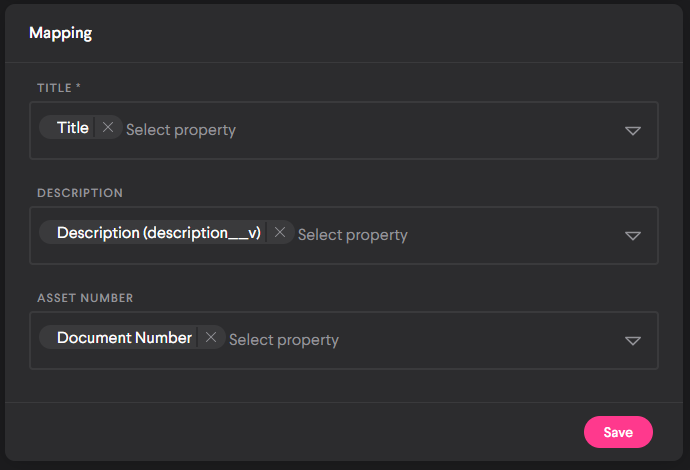Click 'Select property' in Asset Number field
This screenshot has width=690, height=470.
point(284,340)
